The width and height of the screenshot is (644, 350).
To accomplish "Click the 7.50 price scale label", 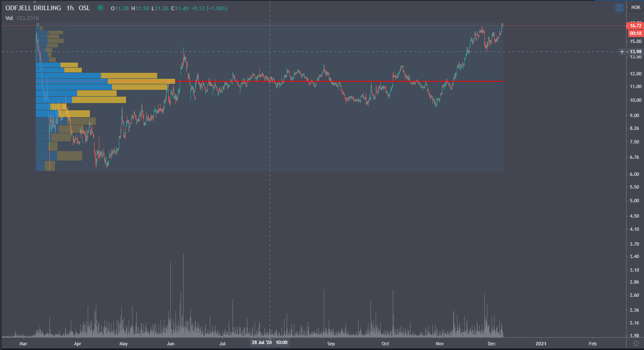I will 635,142.
